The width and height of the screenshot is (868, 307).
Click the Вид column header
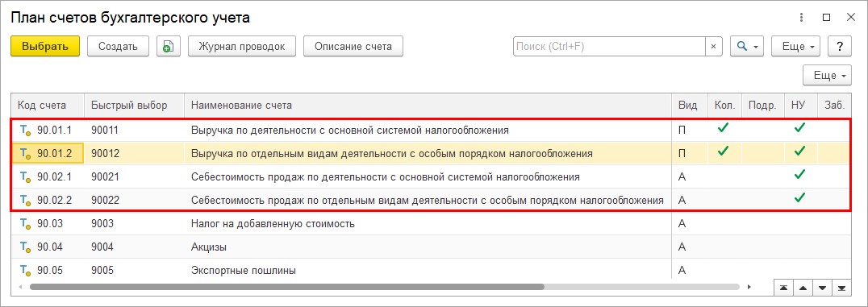(x=689, y=105)
